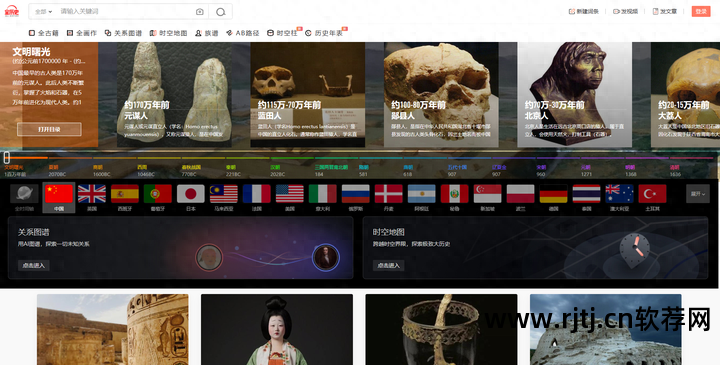Jump to 元朝 1271 on timeline
Screen dimensions: 720x365
pos(586,171)
